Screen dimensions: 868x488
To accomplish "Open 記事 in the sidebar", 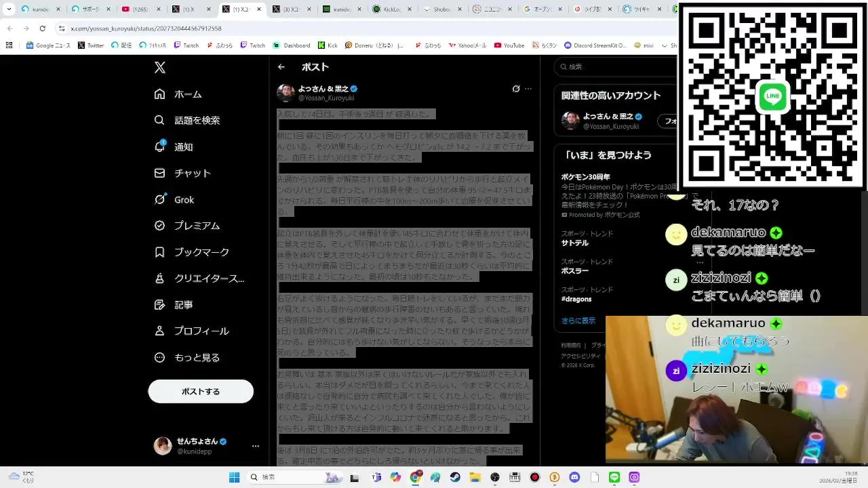I will [174, 305].
